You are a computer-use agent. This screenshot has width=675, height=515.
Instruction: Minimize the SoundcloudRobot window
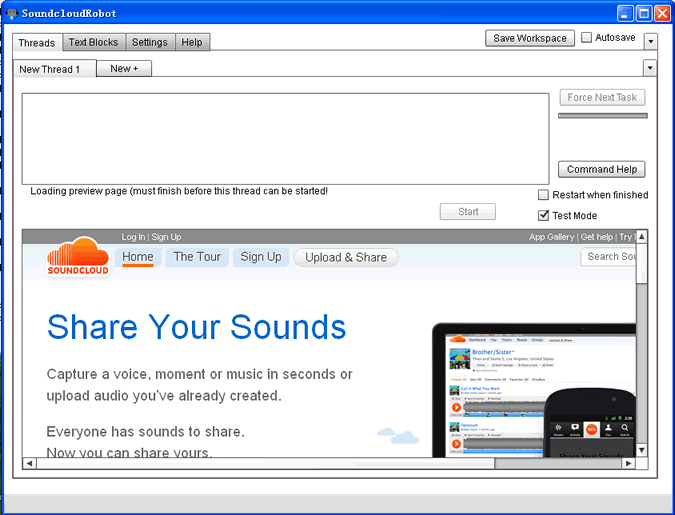(625, 13)
